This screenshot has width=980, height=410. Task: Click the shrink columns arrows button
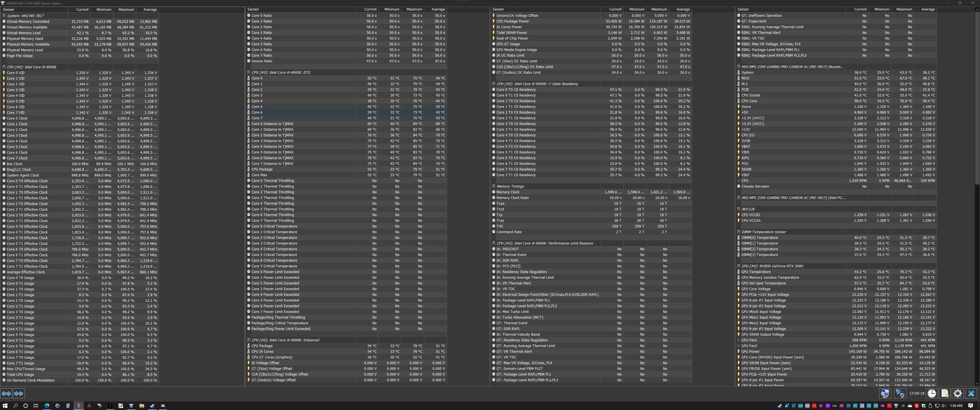19,394
